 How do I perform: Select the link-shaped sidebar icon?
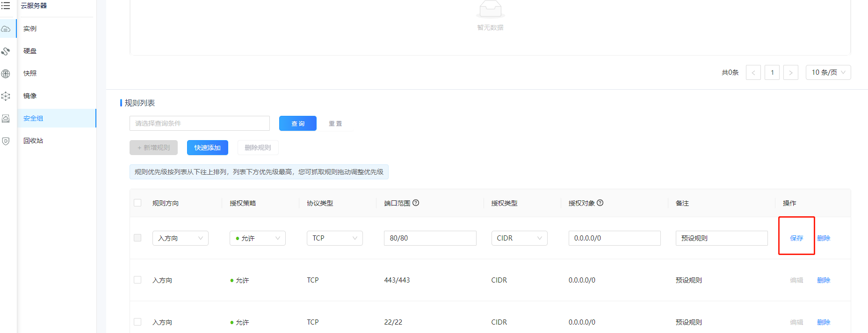coord(6,51)
